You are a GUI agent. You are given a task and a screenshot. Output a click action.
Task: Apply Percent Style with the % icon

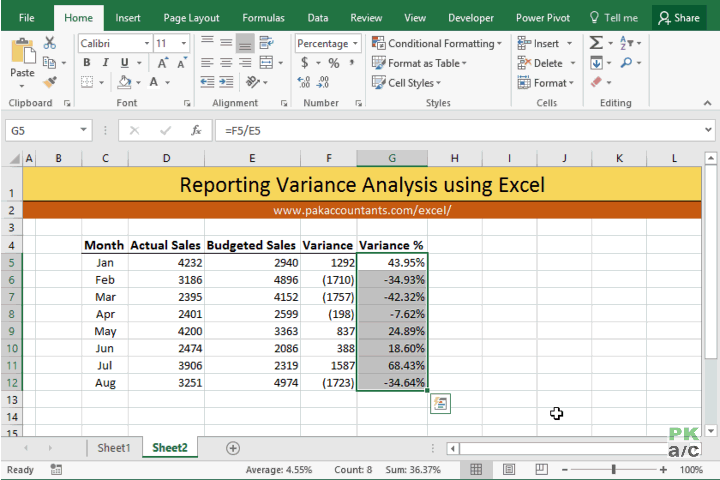334,63
